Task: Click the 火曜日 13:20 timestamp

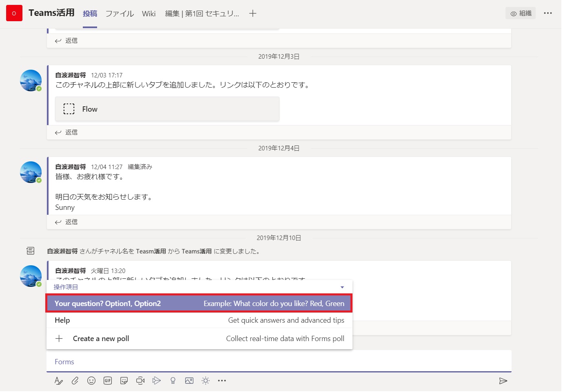Action: (108, 271)
